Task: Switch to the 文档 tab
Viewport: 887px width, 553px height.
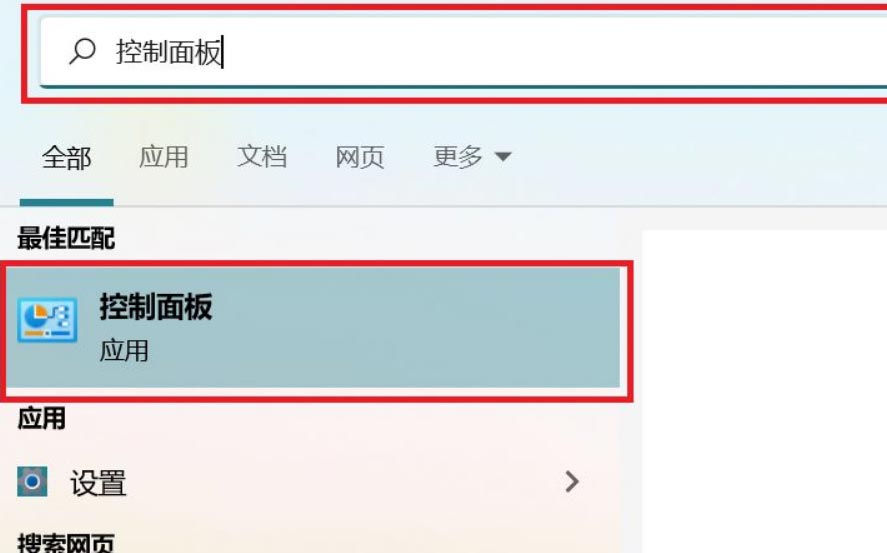Action: (262, 157)
